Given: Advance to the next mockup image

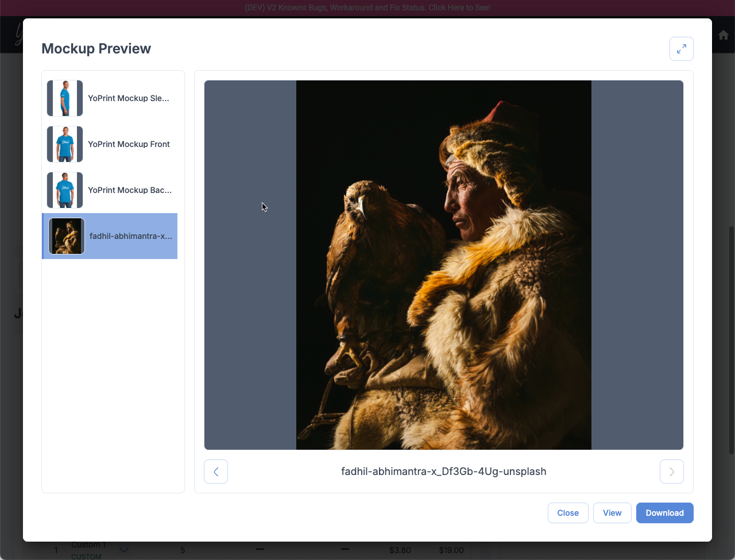Looking at the screenshot, I should [x=671, y=472].
